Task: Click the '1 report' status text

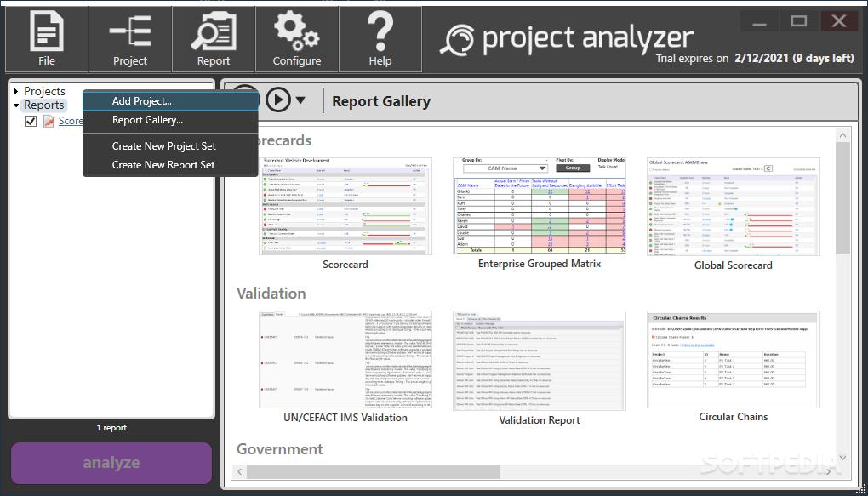Action: tap(111, 428)
